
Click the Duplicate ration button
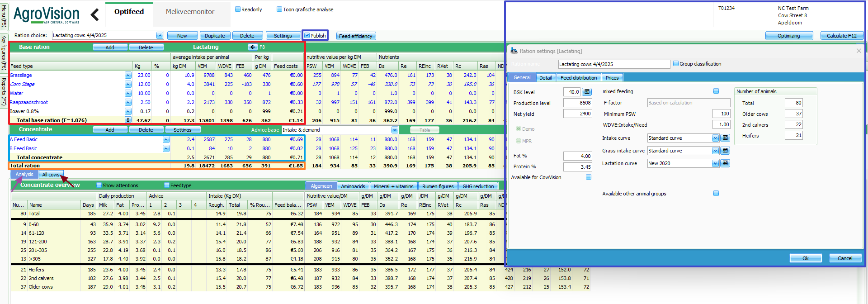[215, 36]
